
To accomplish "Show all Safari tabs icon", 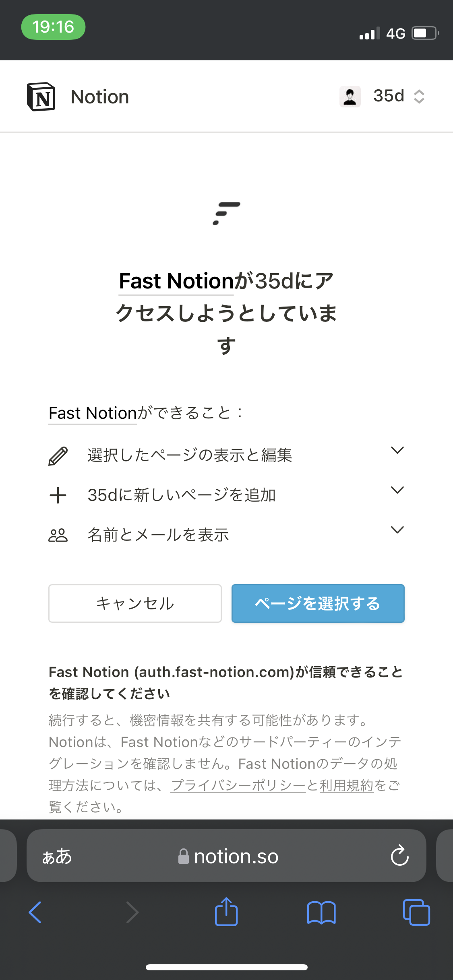I will click(x=416, y=912).
